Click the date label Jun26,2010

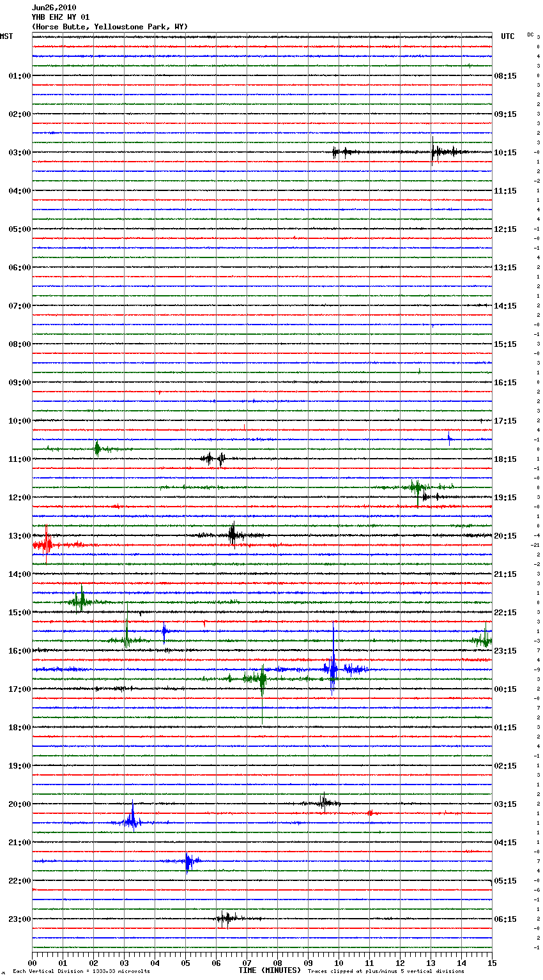(x=54, y=8)
